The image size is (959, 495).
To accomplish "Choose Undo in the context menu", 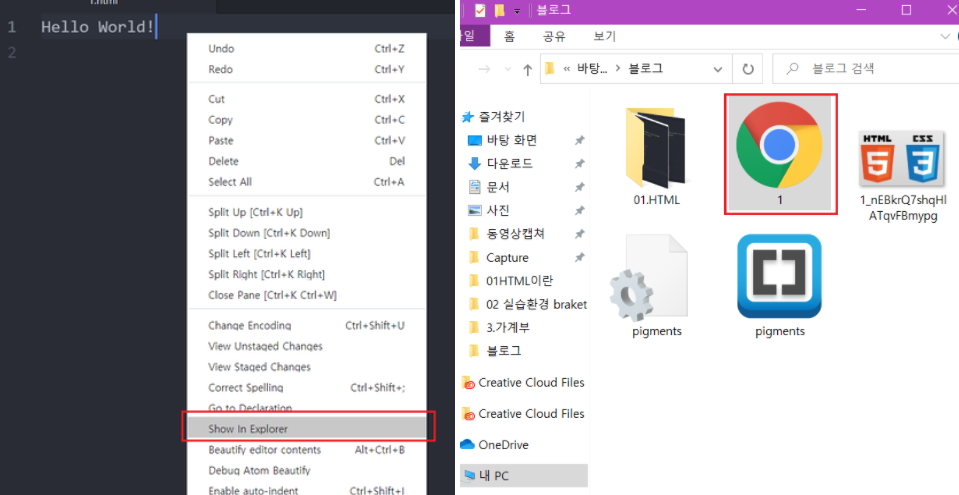I will click(306, 48).
